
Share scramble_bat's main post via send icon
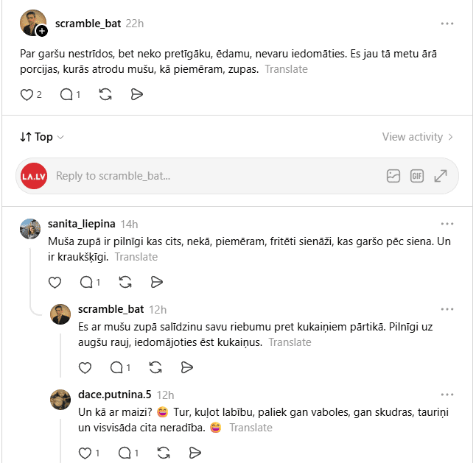click(136, 94)
